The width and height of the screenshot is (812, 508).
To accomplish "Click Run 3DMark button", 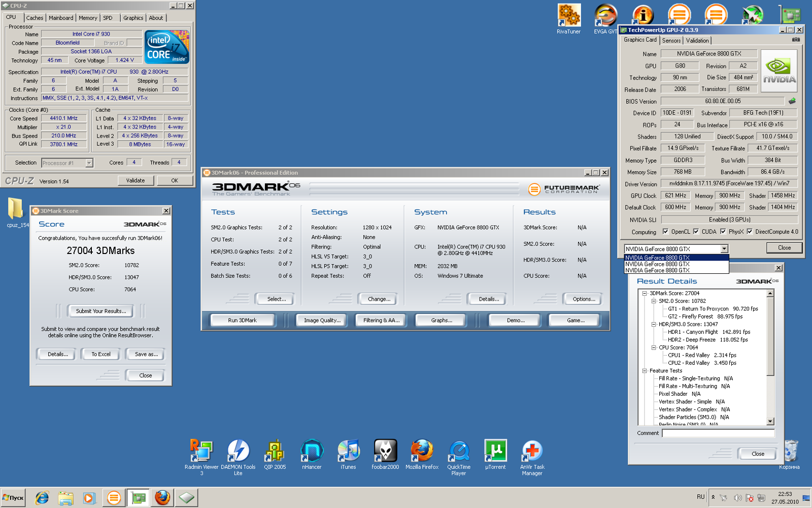I will pos(242,320).
